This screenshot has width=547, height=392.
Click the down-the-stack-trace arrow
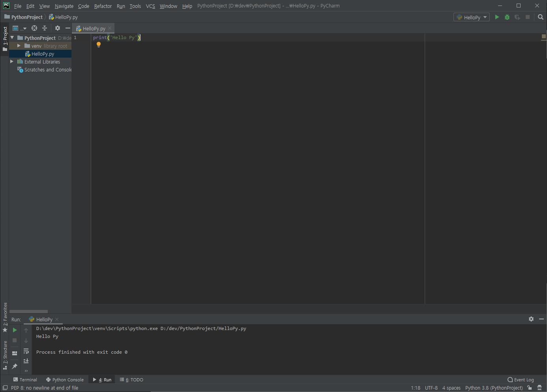[x=26, y=341]
